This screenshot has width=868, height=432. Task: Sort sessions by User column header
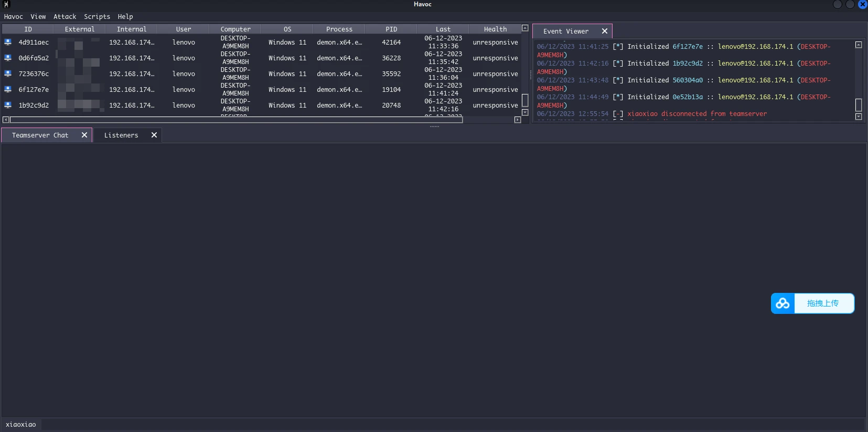(184, 29)
